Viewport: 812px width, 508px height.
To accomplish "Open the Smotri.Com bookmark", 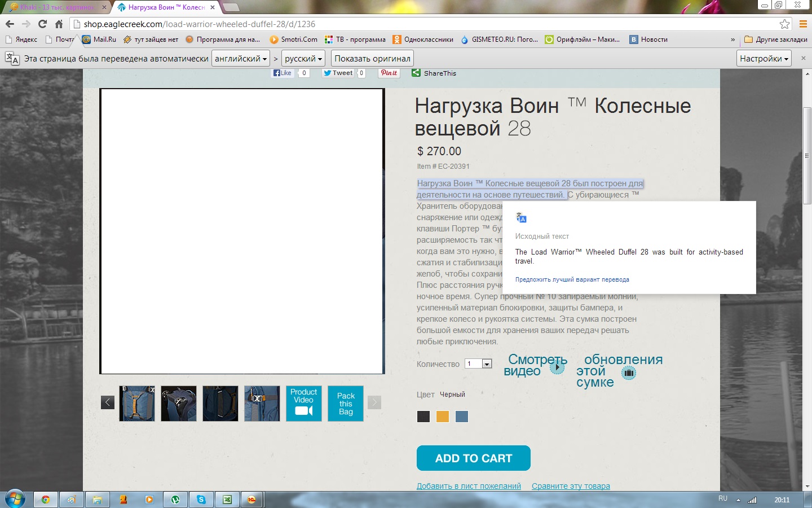I will click(294, 40).
